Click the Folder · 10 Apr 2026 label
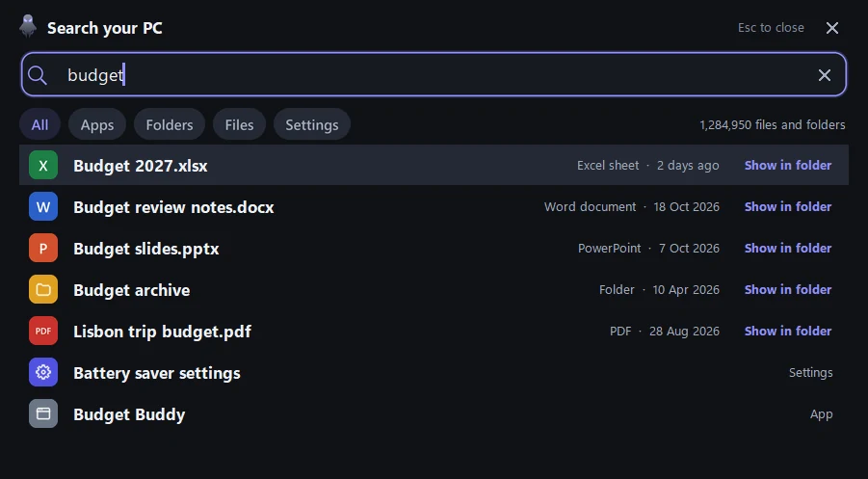Viewport: 868px width, 479px height. (x=659, y=289)
